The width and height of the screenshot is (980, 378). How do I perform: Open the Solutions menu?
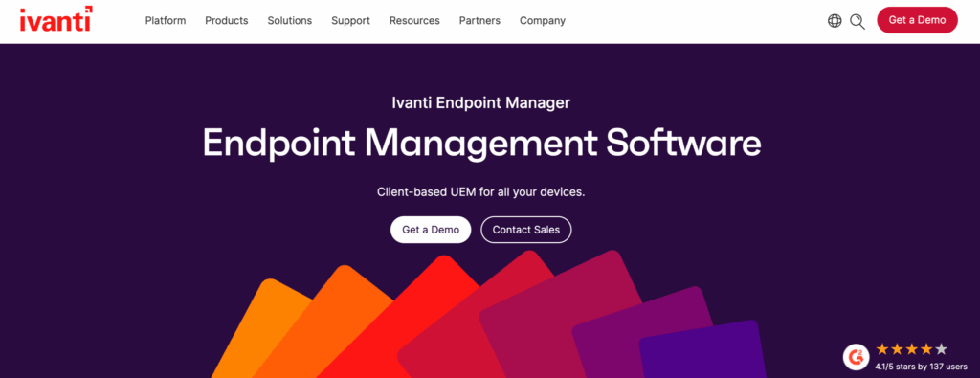(289, 21)
